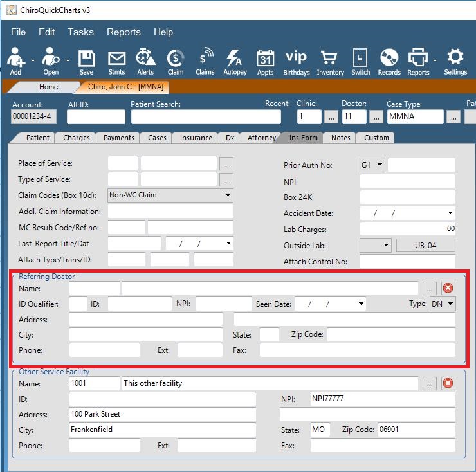Switch to the Attorney tab

click(x=261, y=138)
